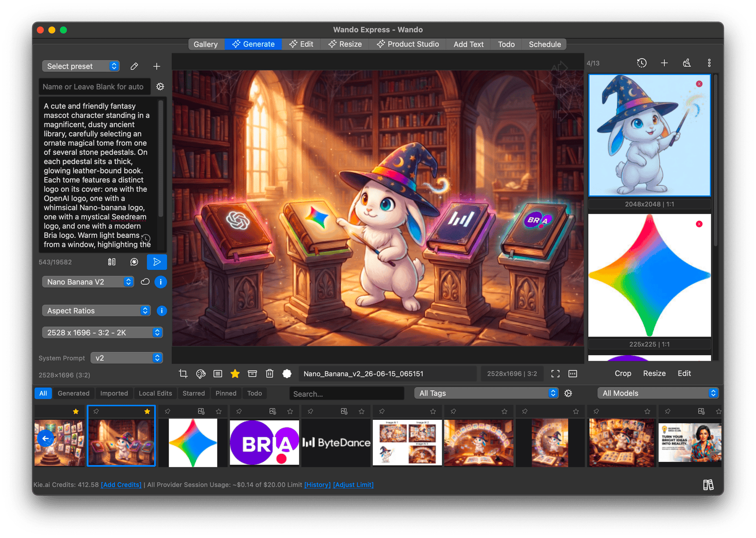Open the reference panel history clock icon
756x538 pixels.
pos(642,63)
